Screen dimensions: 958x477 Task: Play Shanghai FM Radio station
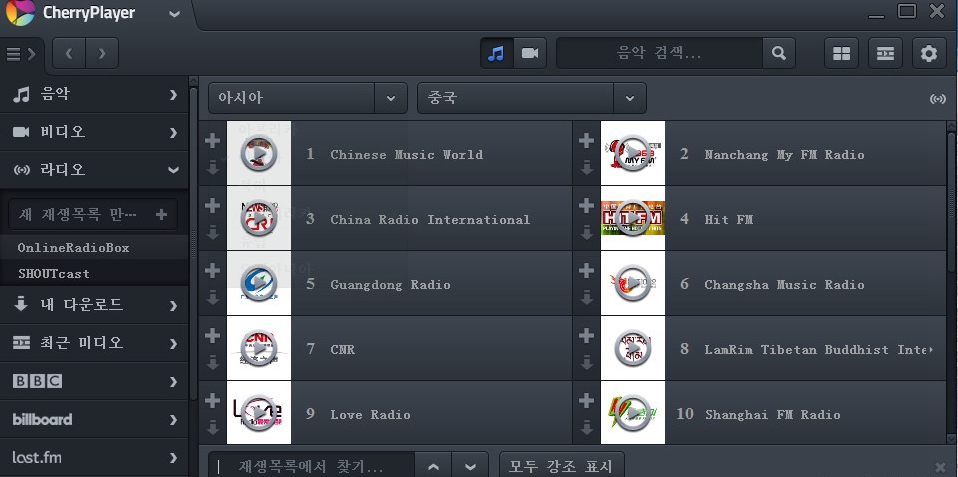point(633,413)
